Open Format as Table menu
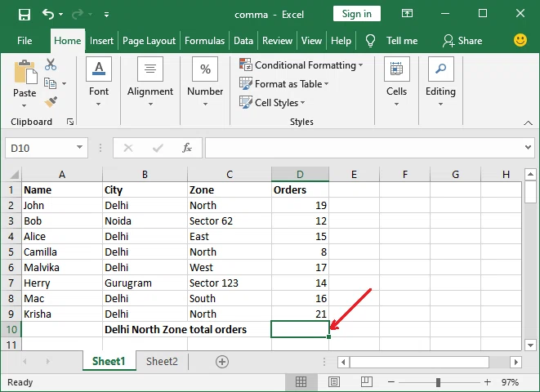 [283, 83]
